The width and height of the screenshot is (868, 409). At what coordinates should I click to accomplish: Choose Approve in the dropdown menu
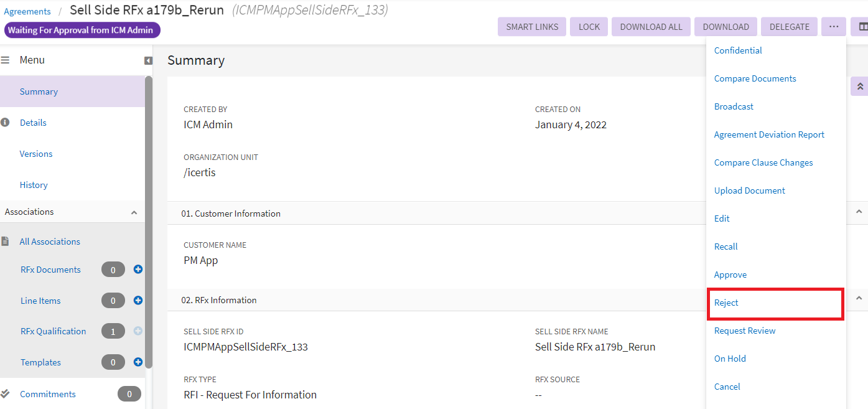pos(730,275)
